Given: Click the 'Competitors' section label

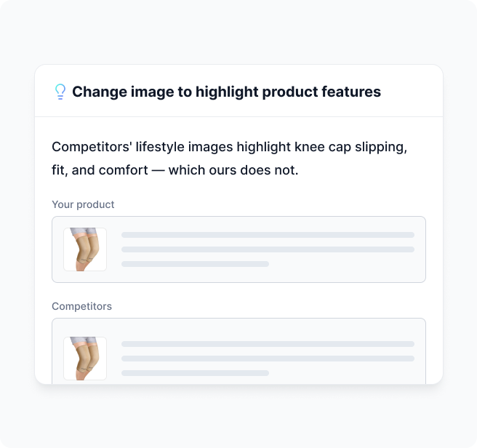Looking at the screenshot, I should point(82,306).
